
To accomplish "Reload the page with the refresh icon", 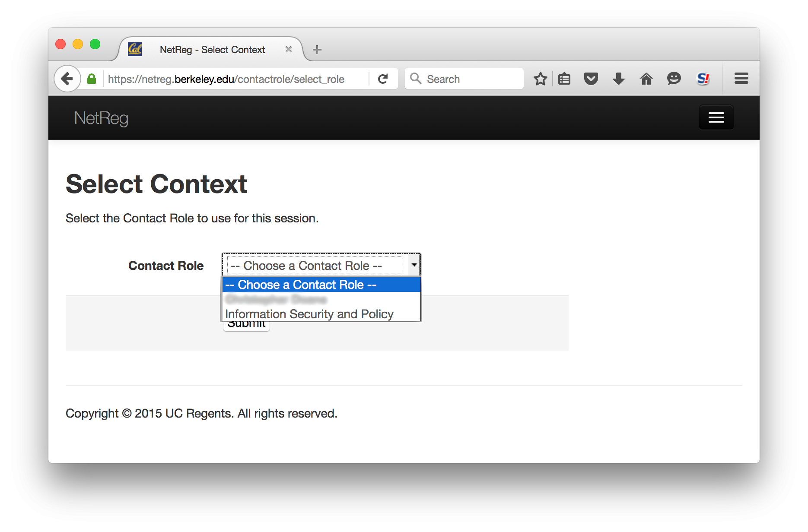I will pos(383,79).
